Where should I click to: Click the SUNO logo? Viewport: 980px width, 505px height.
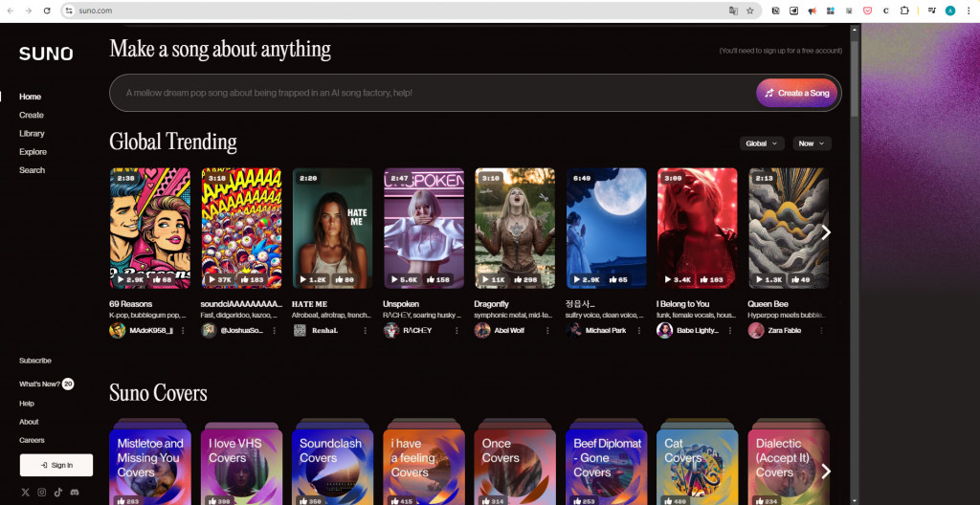coord(46,54)
